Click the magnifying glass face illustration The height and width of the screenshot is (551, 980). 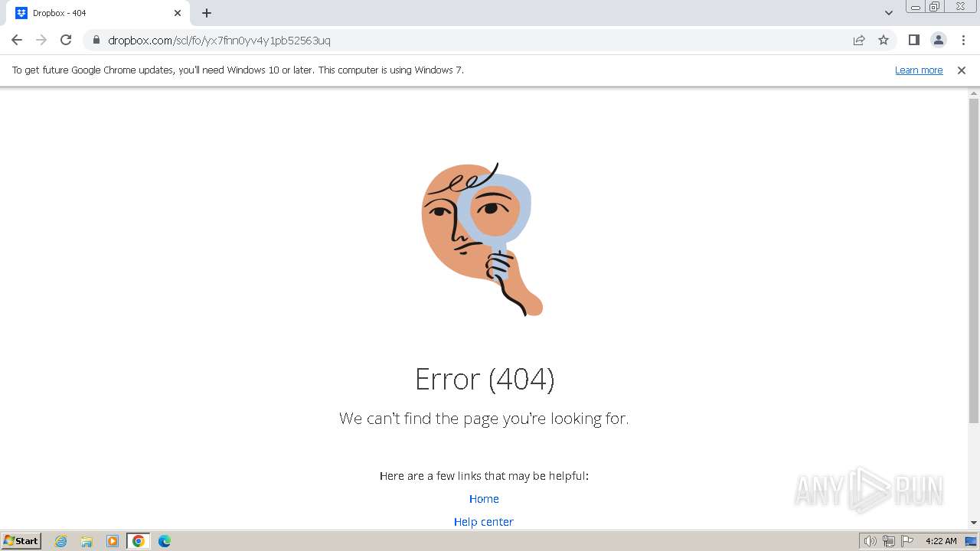point(482,239)
